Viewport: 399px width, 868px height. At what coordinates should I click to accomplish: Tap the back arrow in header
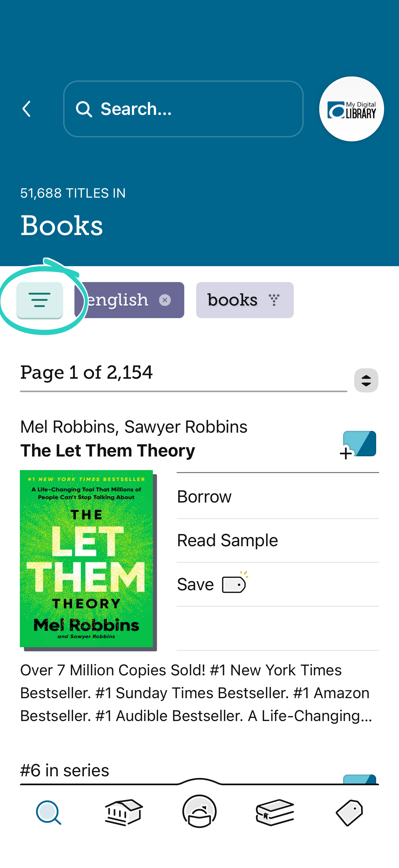coord(26,109)
